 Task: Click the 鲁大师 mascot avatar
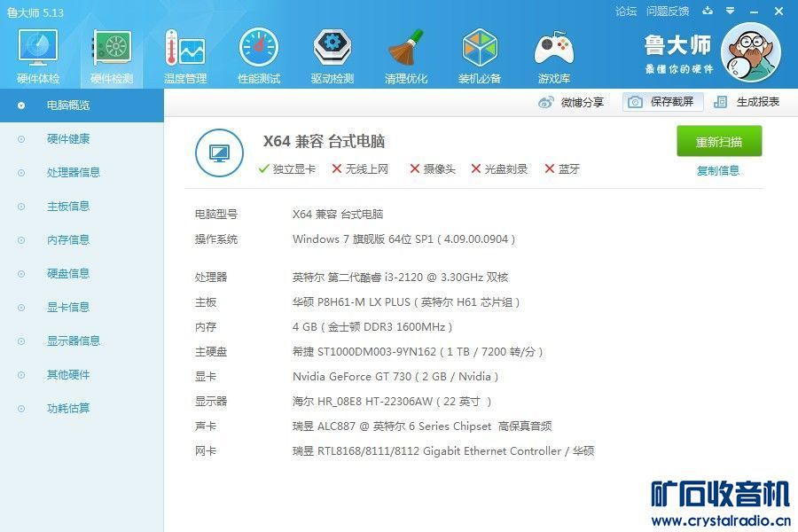tap(751, 52)
